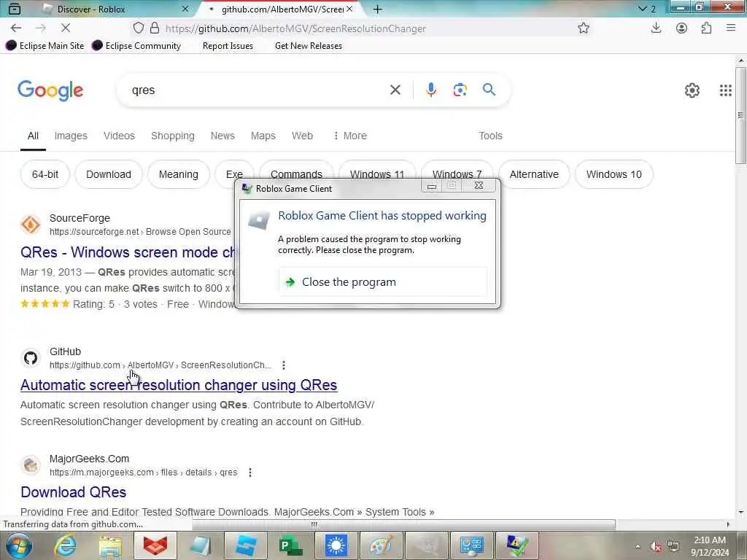Select the Images search tab
Image resolution: width=747 pixels, height=560 pixels.
pos(71,136)
